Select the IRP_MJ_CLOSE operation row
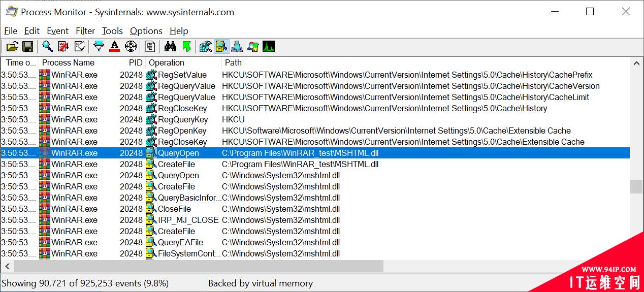This screenshot has height=292, width=644. (x=315, y=220)
